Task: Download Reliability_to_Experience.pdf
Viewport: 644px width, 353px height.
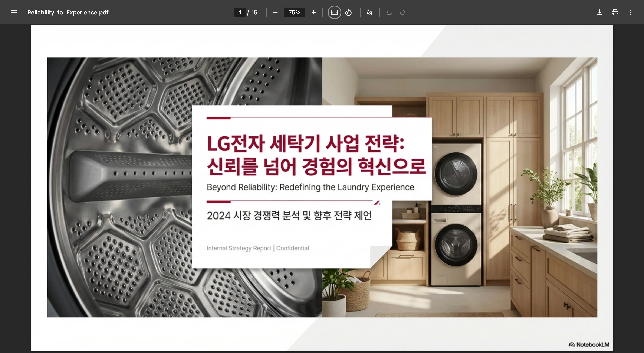Action: (599, 12)
